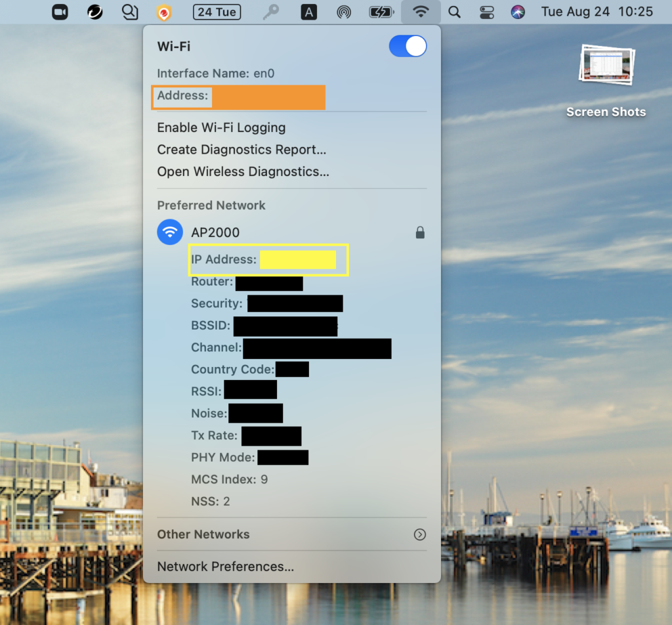Screen dimensions: 672x625
Task: Click the Zoom camera menu bar icon
Action: [x=60, y=12]
